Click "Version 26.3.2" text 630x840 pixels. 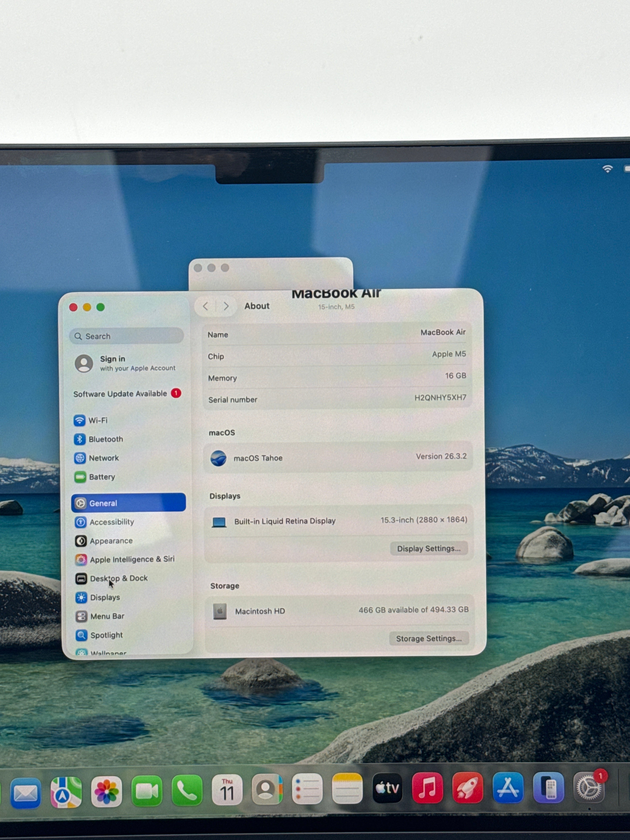tap(441, 456)
